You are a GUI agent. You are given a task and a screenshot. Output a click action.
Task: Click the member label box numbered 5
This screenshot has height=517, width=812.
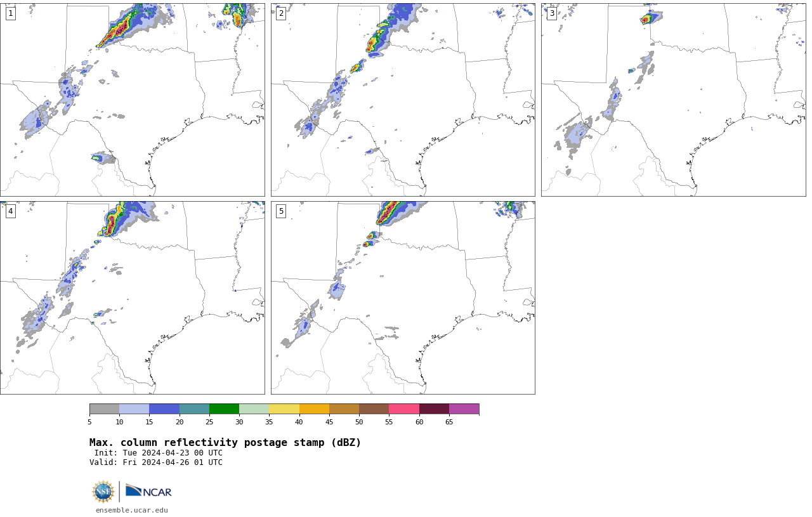coord(281,211)
